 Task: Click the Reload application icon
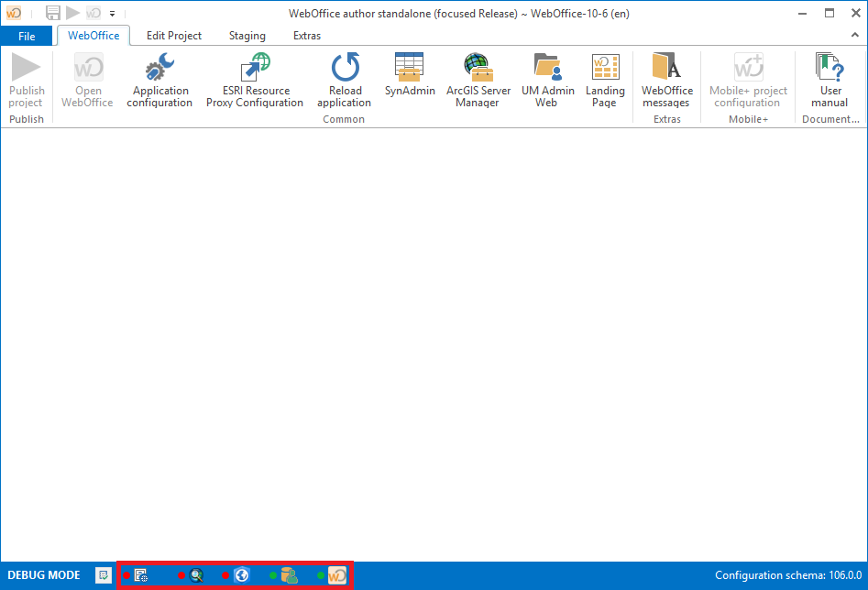pos(345,81)
